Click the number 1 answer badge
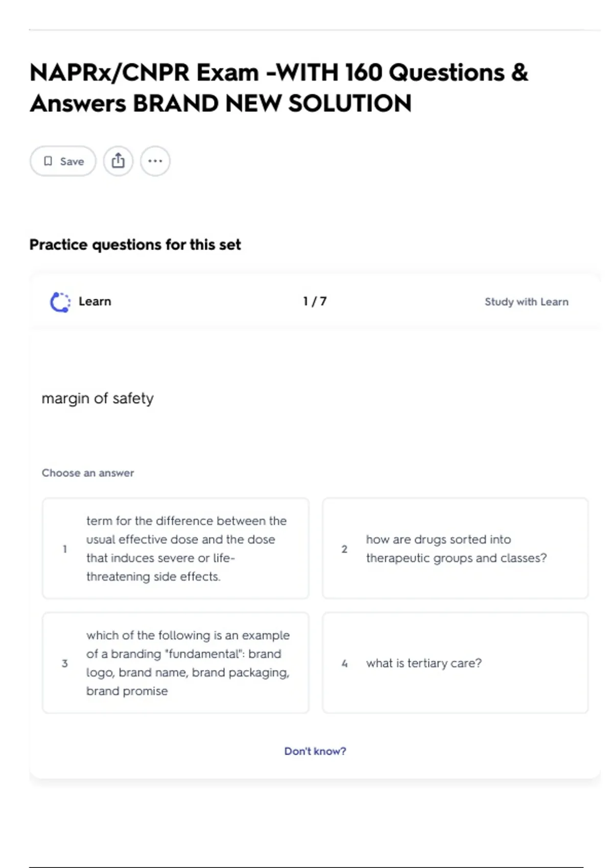The width and height of the screenshot is (613, 868). pos(65,549)
